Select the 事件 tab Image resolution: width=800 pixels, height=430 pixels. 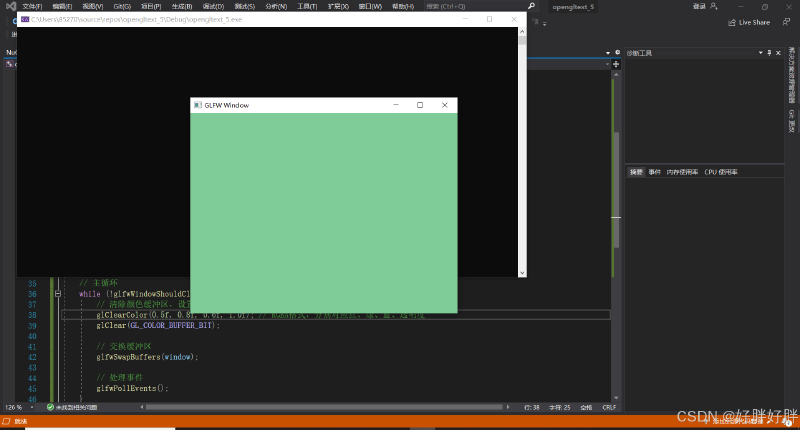pyautogui.click(x=655, y=172)
